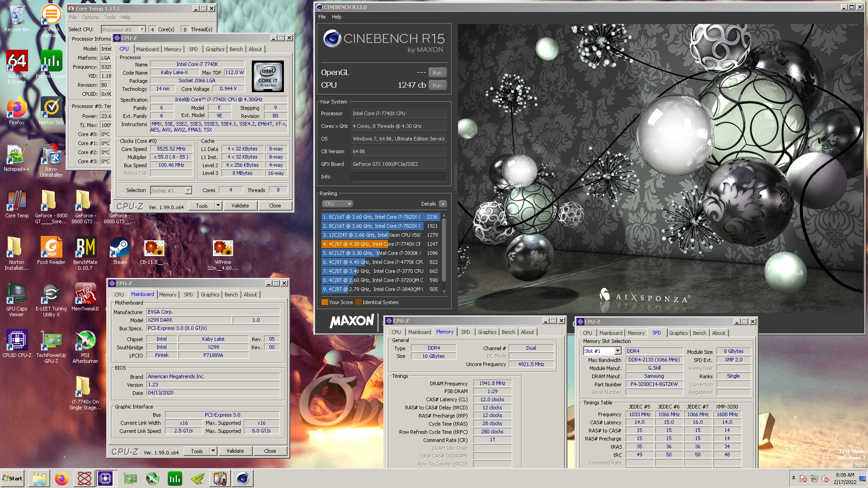The width and height of the screenshot is (868, 488).
Task: Open the WPrime 32m image file
Action: click(x=223, y=254)
